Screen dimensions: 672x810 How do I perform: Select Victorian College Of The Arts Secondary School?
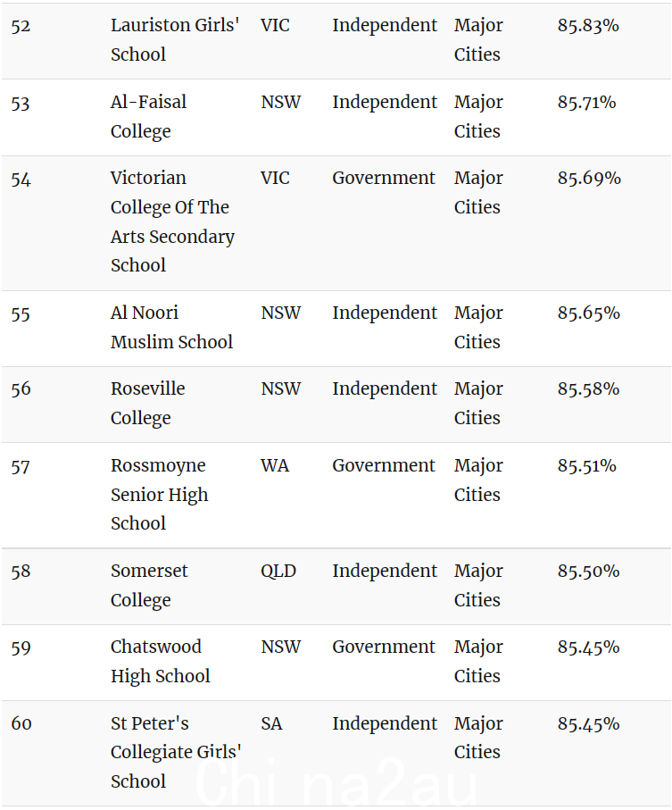click(172, 221)
